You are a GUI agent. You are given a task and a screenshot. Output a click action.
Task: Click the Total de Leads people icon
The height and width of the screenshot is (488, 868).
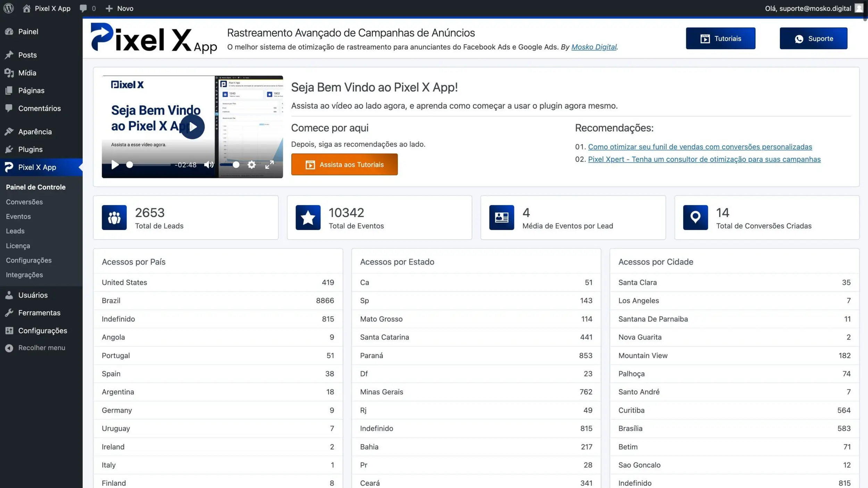tap(114, 217)
